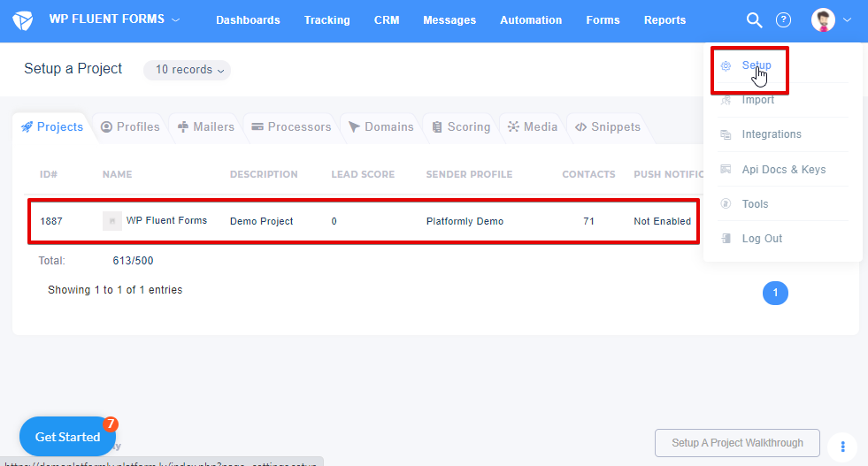The height and width of the screenshot is (466, 868).
Task: Click the icon beside Tools
Action: [726, 203]
